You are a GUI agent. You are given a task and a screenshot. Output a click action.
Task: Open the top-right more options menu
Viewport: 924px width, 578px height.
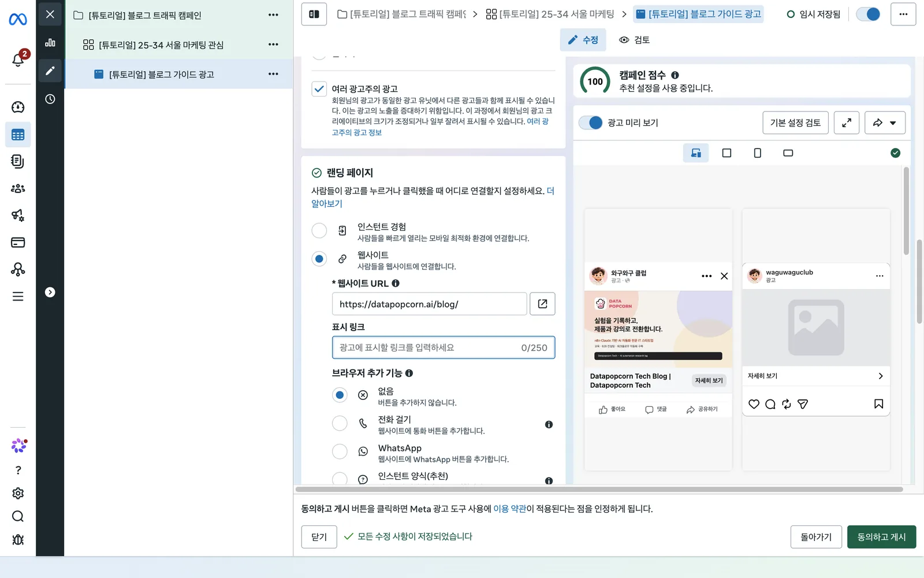coord(903,14)
